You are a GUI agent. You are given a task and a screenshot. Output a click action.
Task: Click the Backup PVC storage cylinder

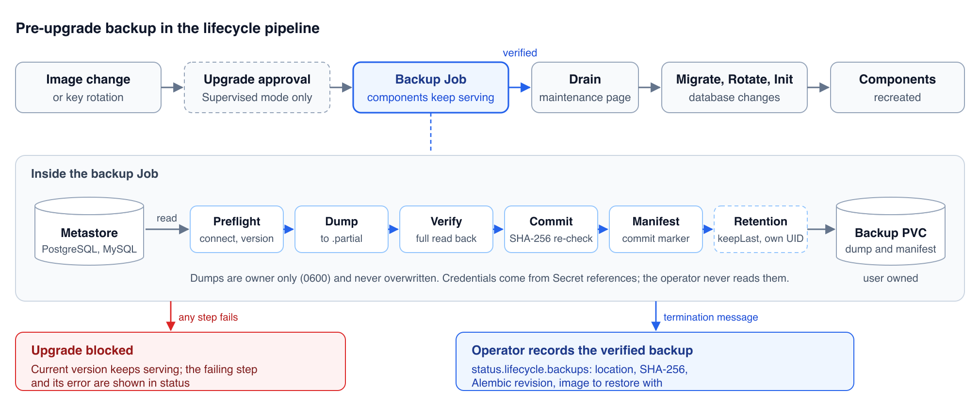[891, 231]
